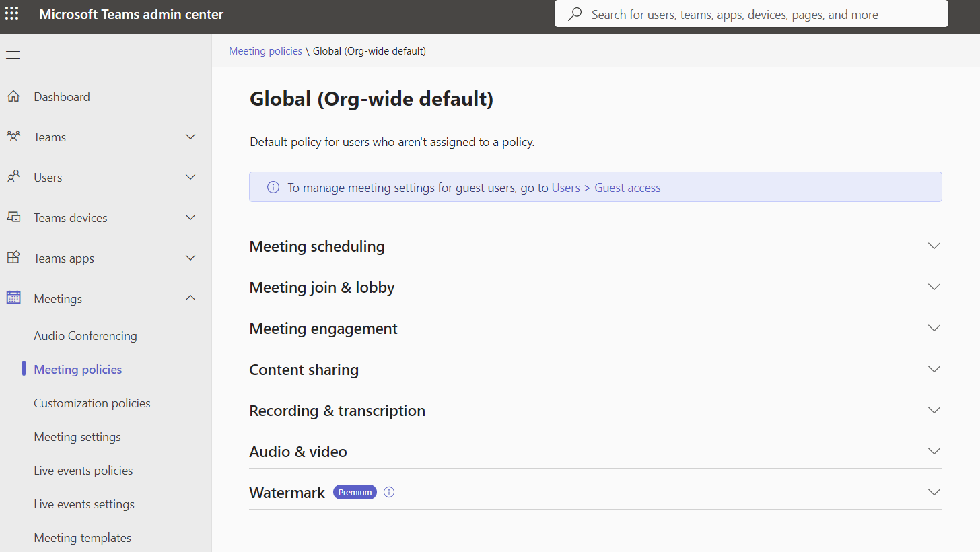Click the Teams people icon

point(13,137)
